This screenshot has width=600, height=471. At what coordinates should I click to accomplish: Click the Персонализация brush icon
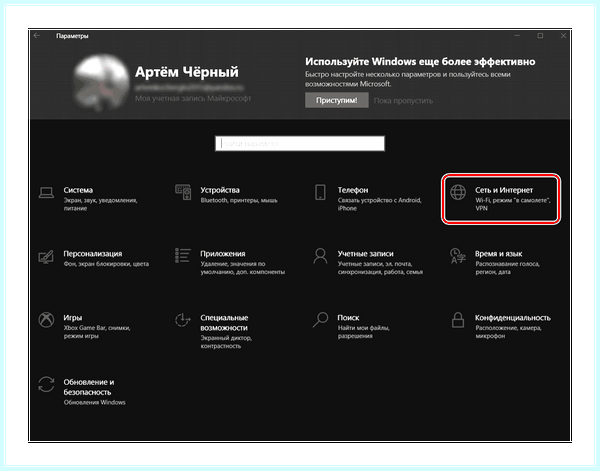coord(46,257)
